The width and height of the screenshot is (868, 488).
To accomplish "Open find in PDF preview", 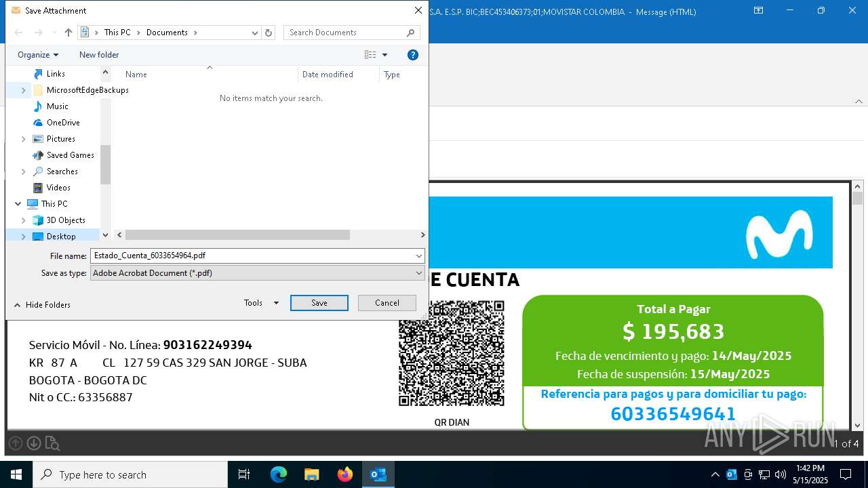I will pos(52,444).
